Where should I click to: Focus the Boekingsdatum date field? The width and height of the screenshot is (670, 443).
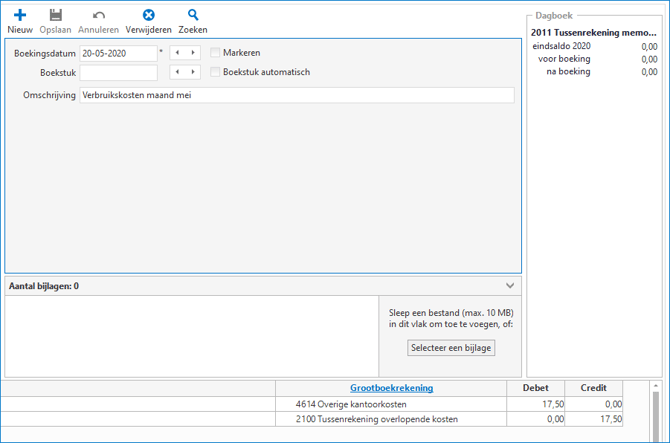point(118,53)
